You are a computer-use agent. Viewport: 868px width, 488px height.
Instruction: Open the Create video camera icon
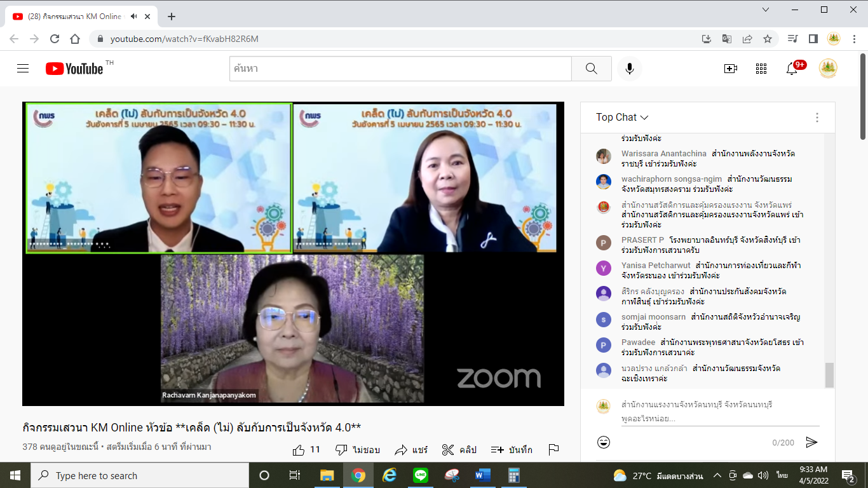[731, 69]
